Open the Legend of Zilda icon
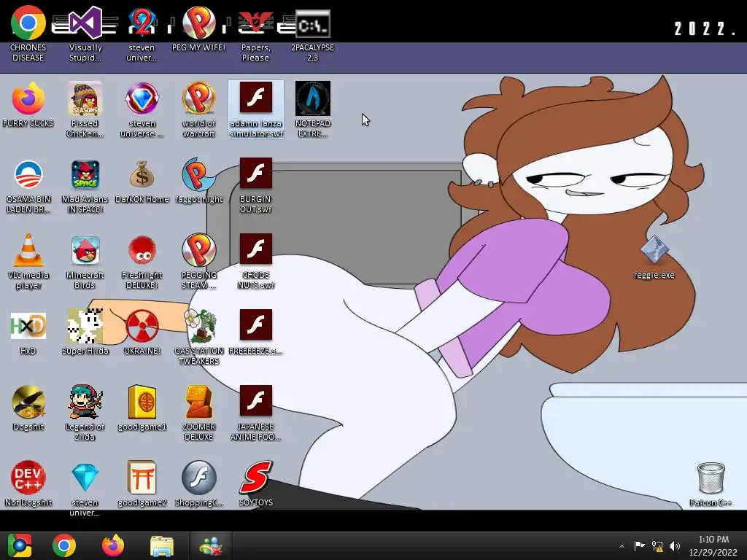Image resolution: width=747 pixels, height=560 pixels. coord(85,402)
